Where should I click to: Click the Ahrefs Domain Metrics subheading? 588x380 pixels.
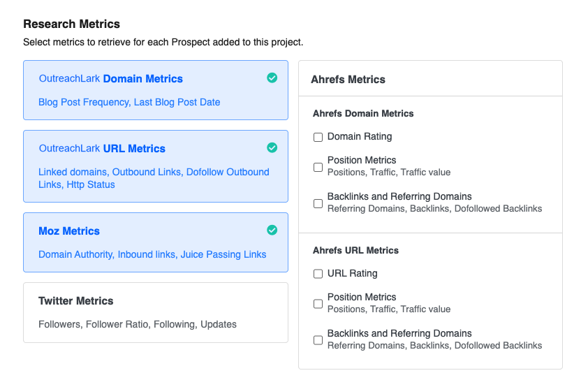point(363,114)
